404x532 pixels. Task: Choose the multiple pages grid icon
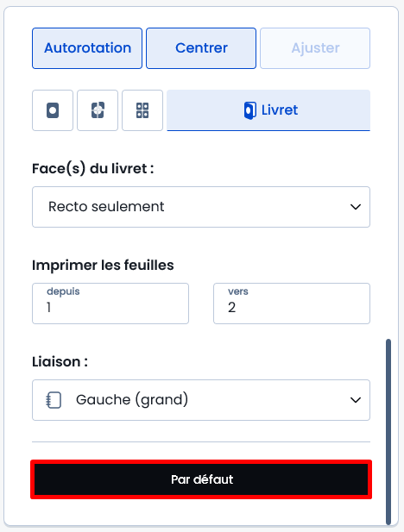pyautogui.click(x=142, y=110)
